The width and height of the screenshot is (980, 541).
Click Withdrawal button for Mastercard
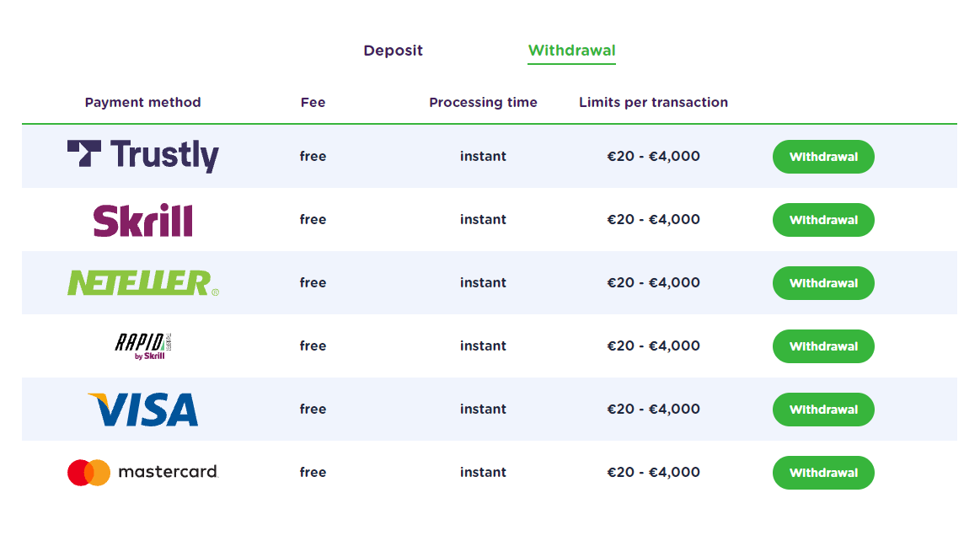click(x=823, y=472)
